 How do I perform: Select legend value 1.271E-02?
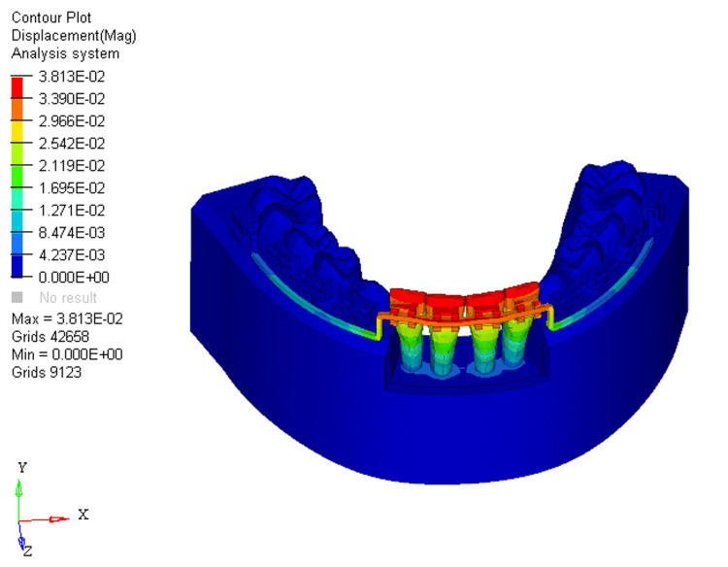pyautogui.click(x=72, y=210)
